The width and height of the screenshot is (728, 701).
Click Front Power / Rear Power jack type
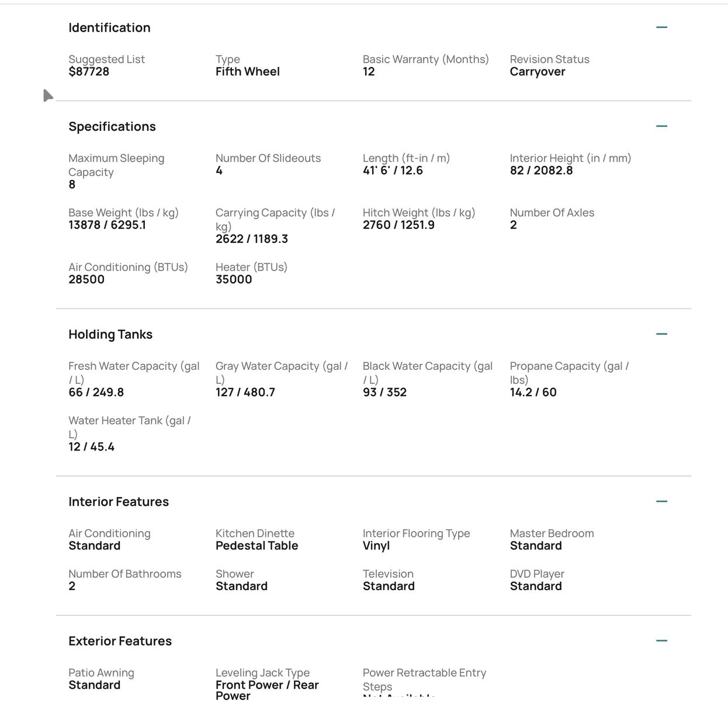pyautogui.click(x=267, y=690)
